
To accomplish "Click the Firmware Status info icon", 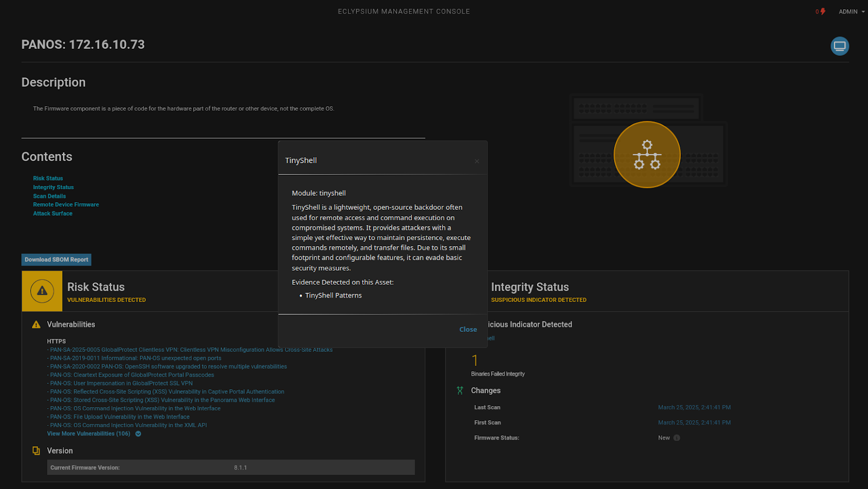I will coord(676,438).
